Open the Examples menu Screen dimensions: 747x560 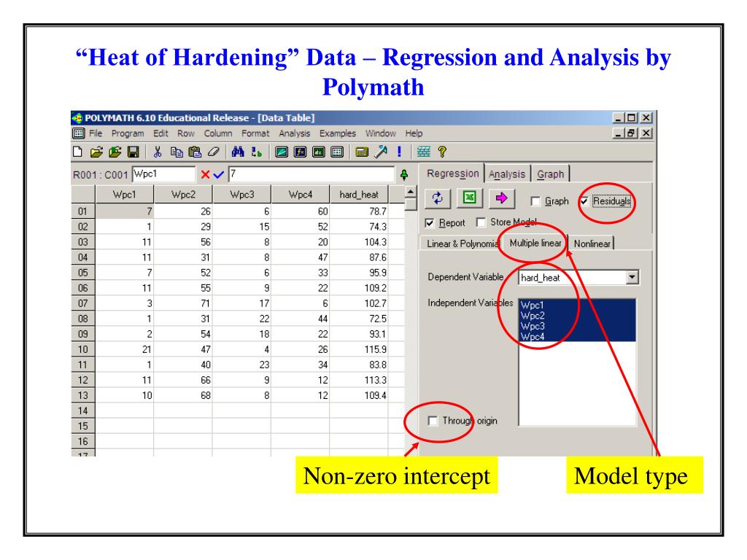coord(338,133)
